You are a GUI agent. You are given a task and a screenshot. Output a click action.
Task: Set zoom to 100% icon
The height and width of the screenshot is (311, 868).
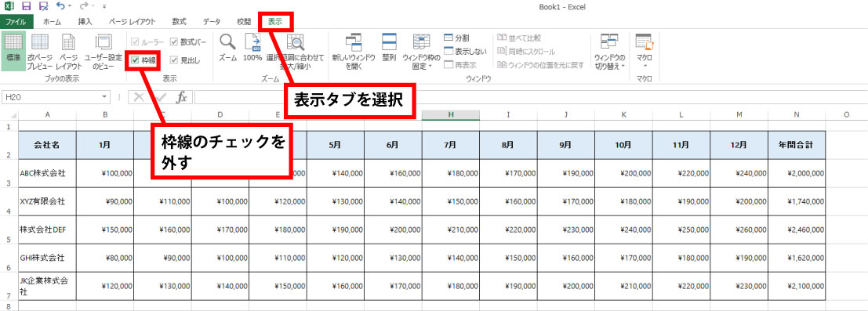click(x=252, y=48)
